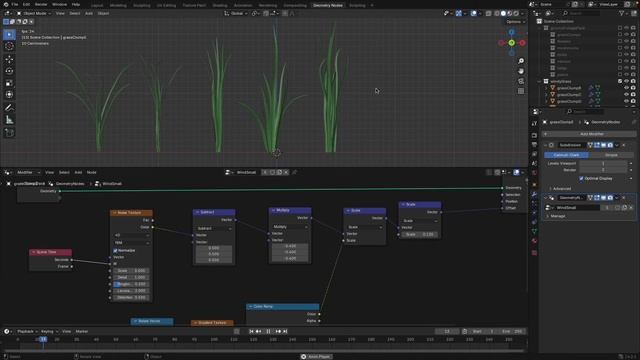
Task: Switch to rendered viewport shading
Action: point(516,13)
